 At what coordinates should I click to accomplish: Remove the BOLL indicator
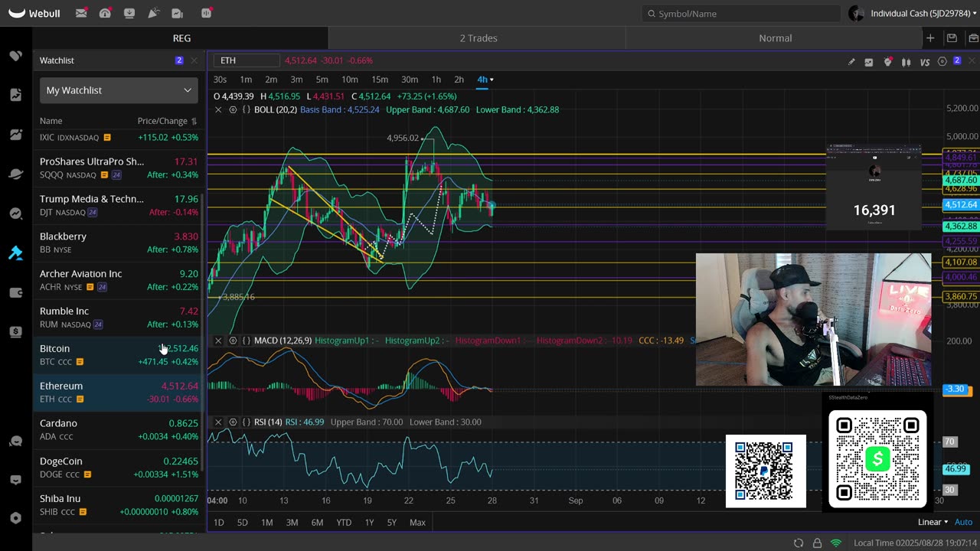218,109
